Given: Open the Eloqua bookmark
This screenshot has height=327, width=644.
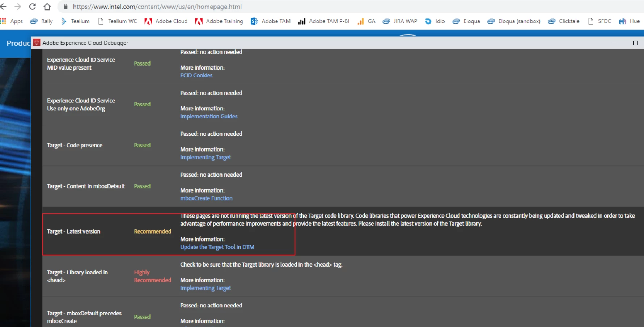Looking at the screenshot, I should tap(466, 21).
